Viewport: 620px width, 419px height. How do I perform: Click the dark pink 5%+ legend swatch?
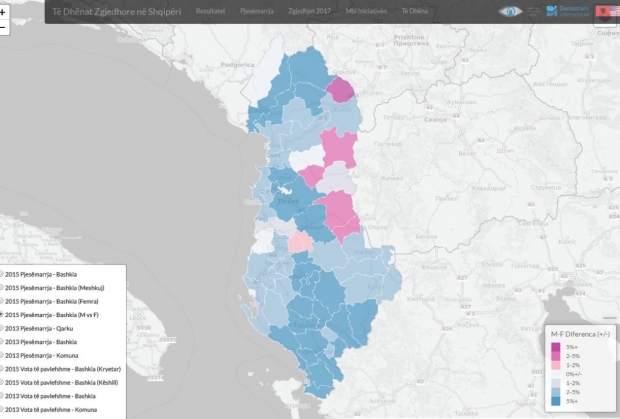556,346
